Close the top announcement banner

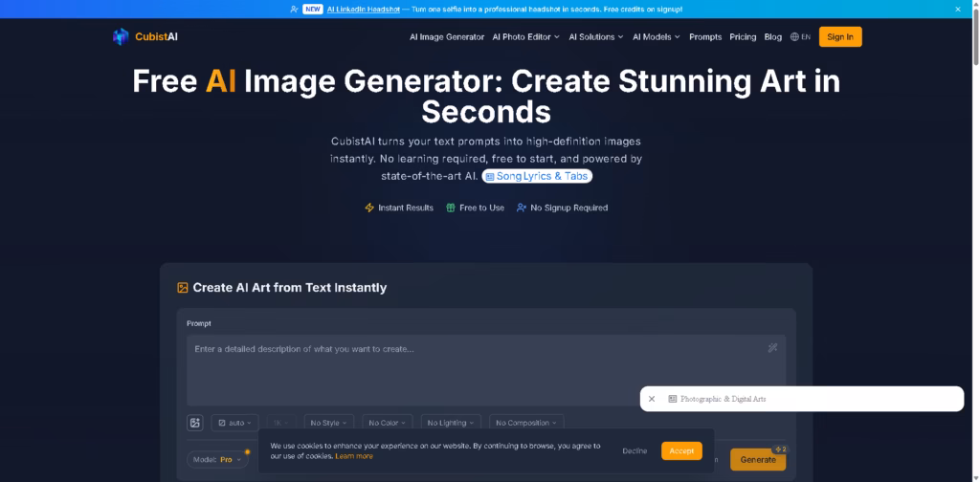pyautogui.click(x=958, y=10)
